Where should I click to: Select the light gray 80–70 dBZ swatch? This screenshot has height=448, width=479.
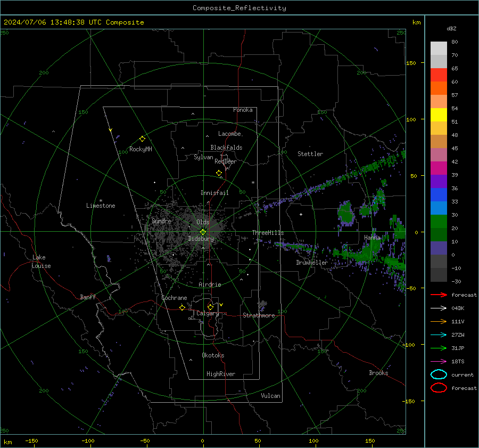point(439,48)
